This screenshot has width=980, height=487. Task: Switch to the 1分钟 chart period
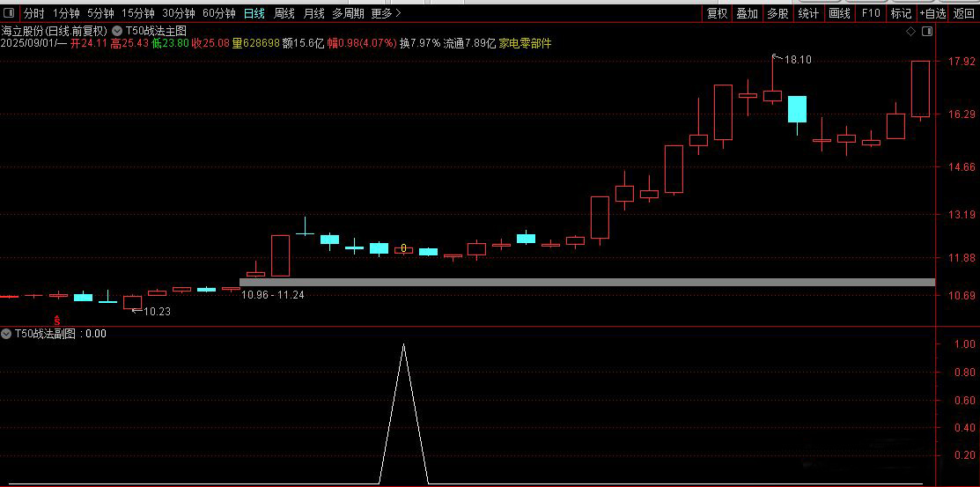[66, 13]
